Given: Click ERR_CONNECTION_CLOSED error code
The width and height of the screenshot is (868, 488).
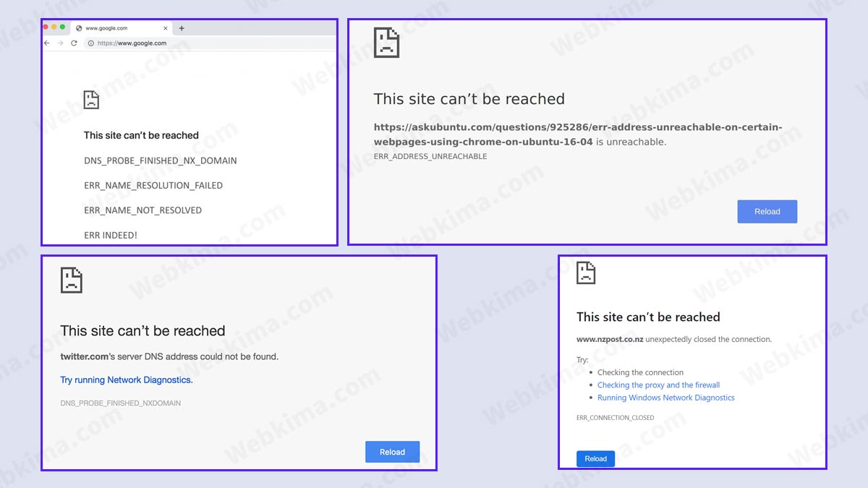Looking at the screenshot, I should [x=616, y=418].
